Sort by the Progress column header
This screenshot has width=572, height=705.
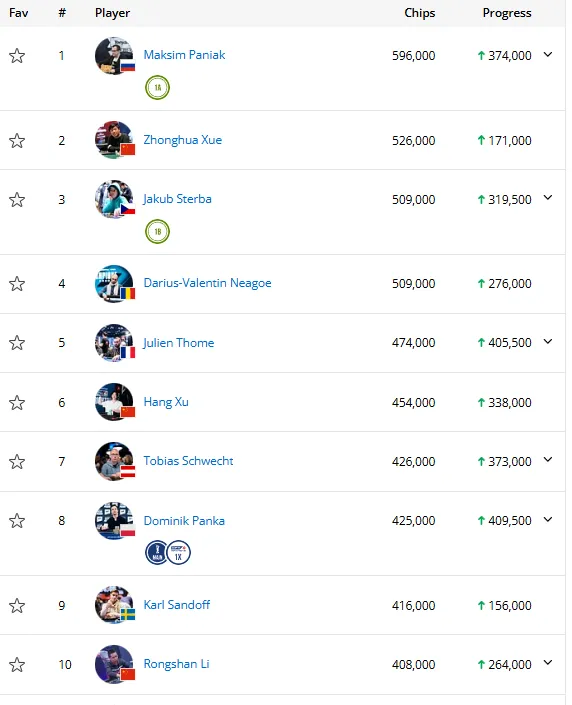point(507,13)
